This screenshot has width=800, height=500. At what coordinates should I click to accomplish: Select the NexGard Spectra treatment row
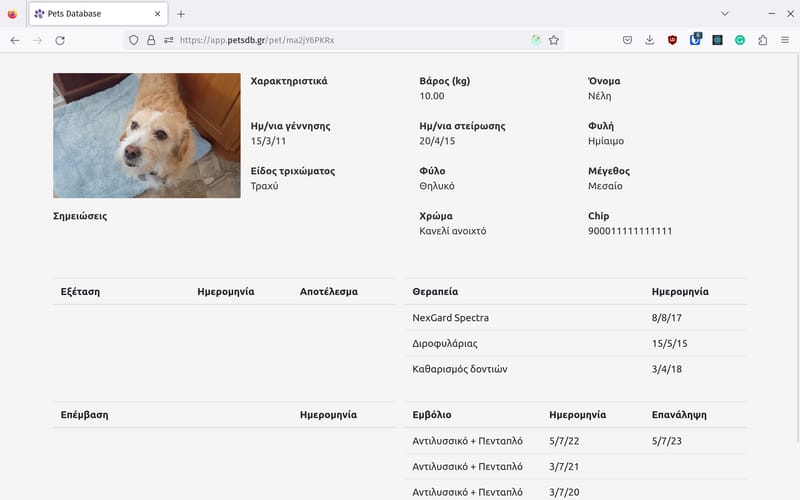click(576, 317)
